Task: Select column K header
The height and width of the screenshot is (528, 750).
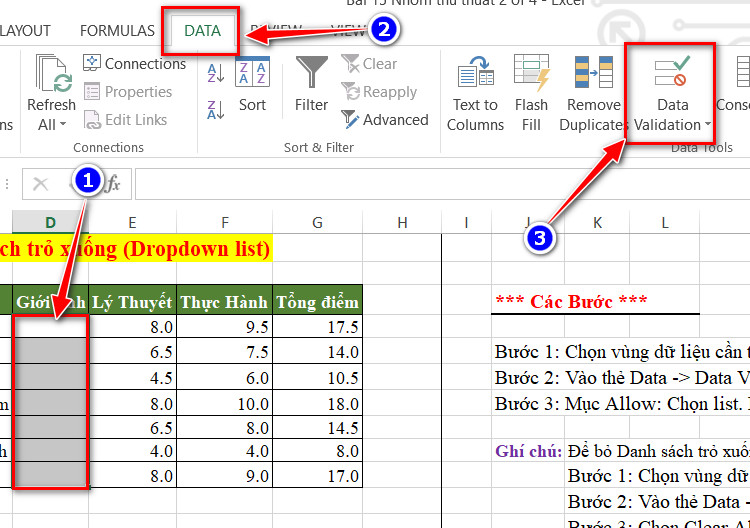Action: (x=597, y=222)
